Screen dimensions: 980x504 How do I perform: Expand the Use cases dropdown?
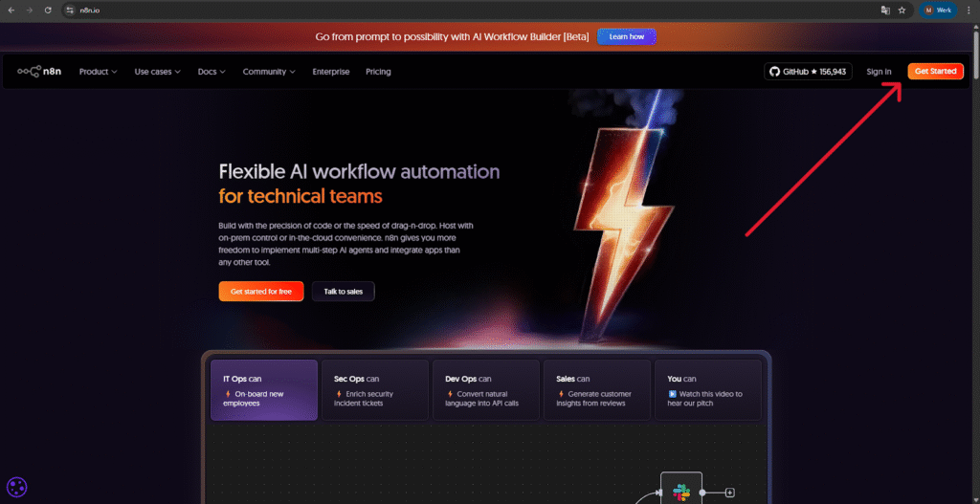coord(157,72)
